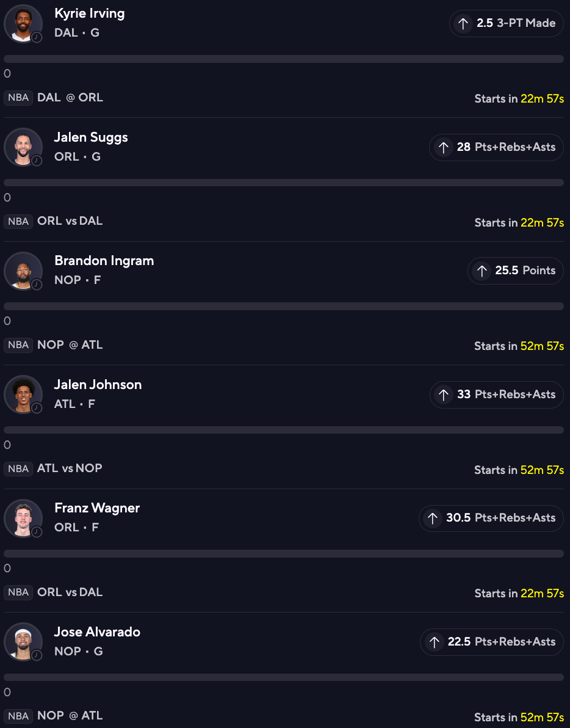Click Jose Alvarado's 'Starts in 52m 57s' countdown
Screen dimensions: 570x728
[519, 718]
